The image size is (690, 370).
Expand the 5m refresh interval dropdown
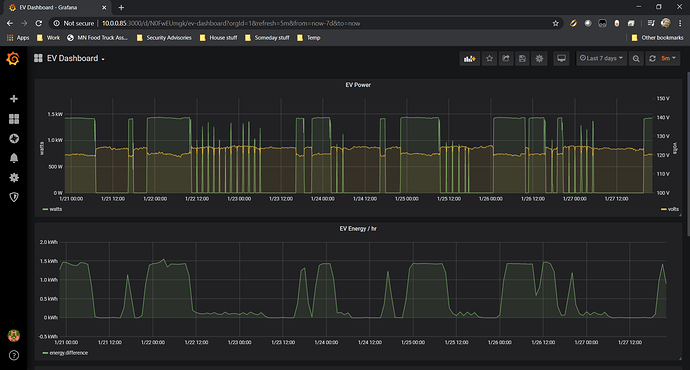click(669, 59)
